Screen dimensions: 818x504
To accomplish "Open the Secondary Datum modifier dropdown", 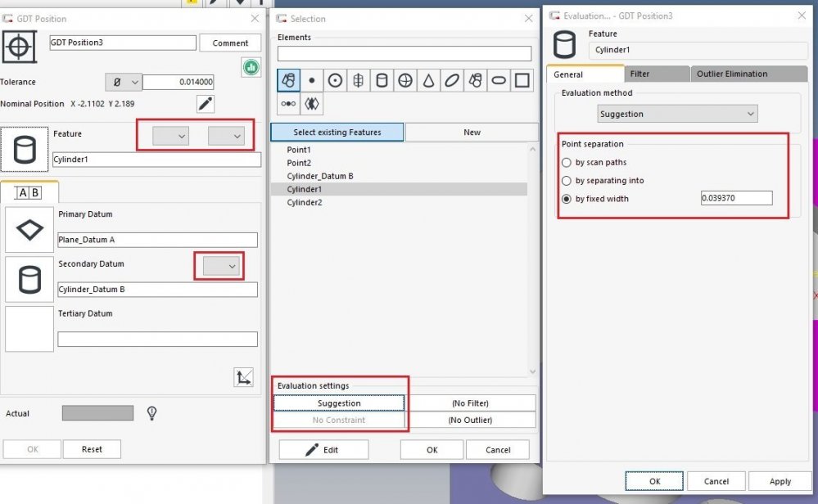I will (221, 266).
